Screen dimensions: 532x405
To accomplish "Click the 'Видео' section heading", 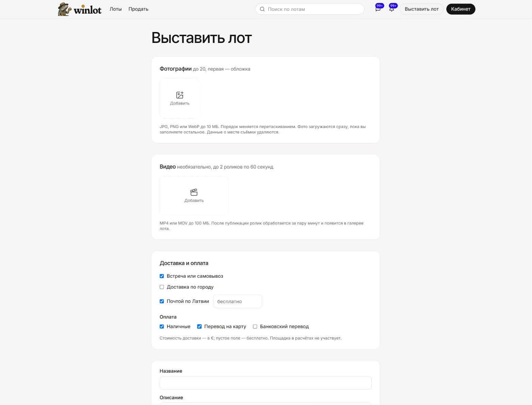I will (x=168, y=167).
